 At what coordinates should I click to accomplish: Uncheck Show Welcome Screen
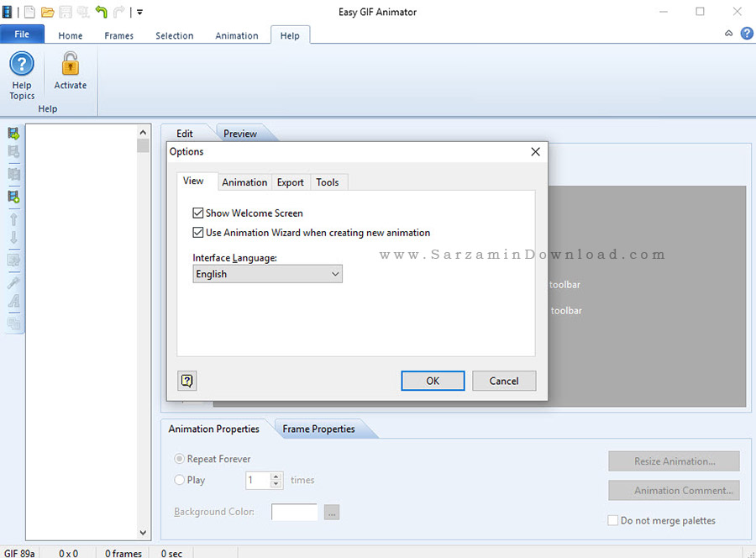click(197, 213)
